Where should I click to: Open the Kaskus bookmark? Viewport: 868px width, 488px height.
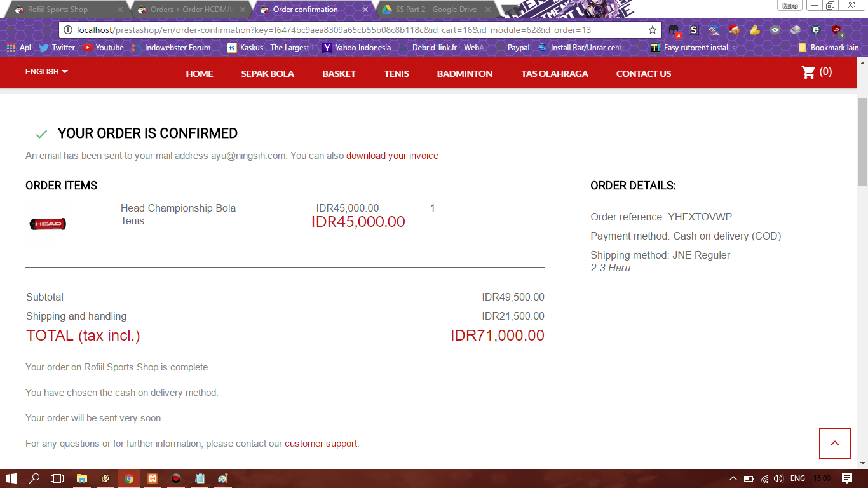(268, 47)
